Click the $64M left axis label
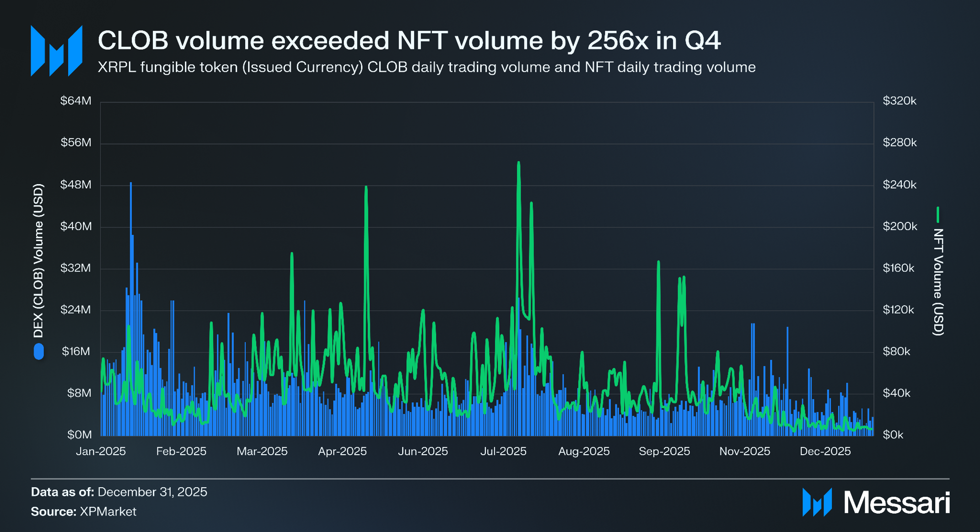This screenshot has height=532, width=980. 76,101
